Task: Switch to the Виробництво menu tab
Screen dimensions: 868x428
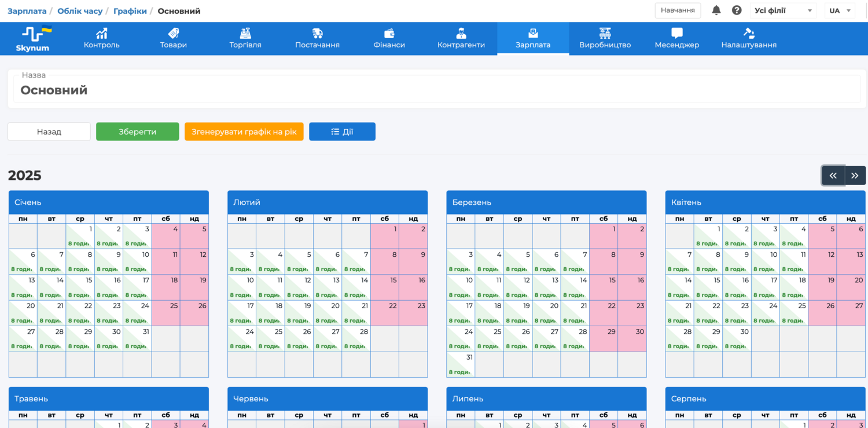Action: point(605,38)
